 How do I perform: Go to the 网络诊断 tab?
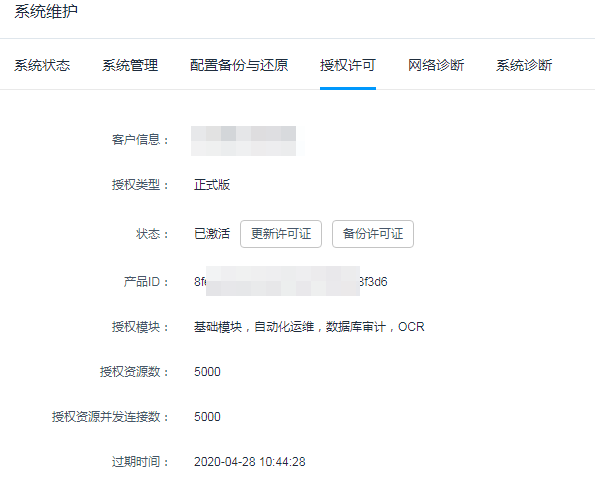click(x=436, y=65)
